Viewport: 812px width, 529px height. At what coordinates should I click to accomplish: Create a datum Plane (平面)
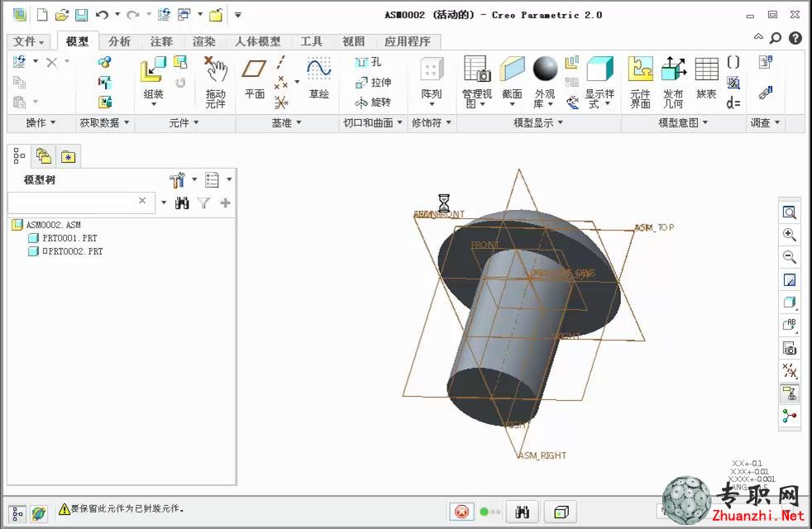coord(255,79)
